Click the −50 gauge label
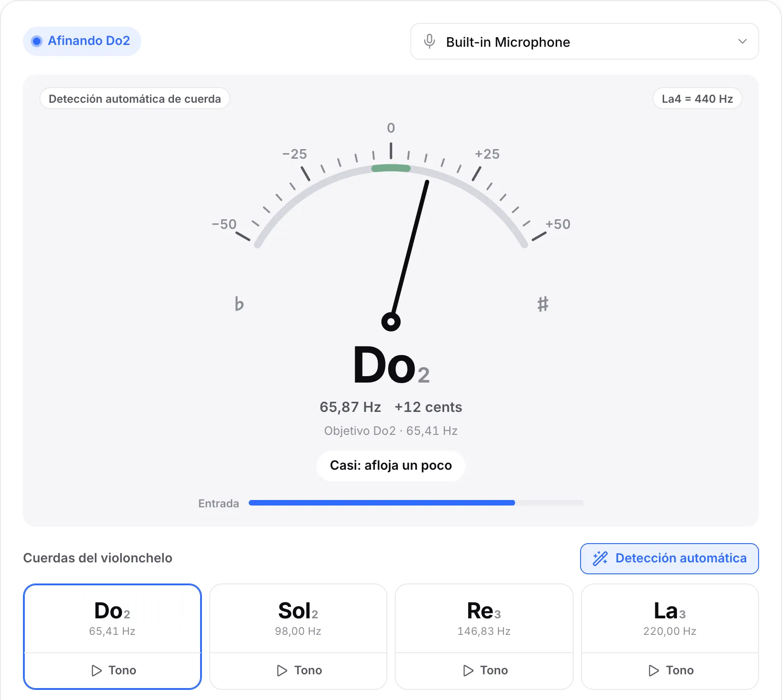 point(224,224)
